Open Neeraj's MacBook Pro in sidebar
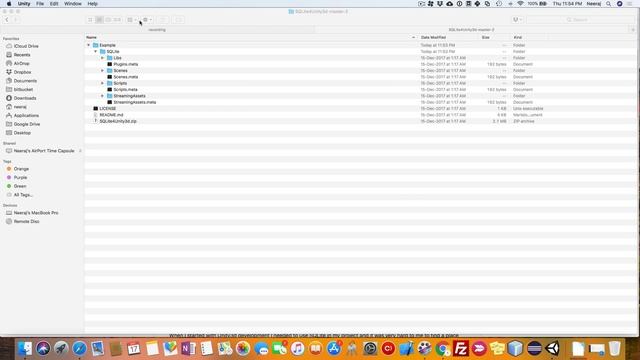Screen dimensions: 640x360 point(36,213)
